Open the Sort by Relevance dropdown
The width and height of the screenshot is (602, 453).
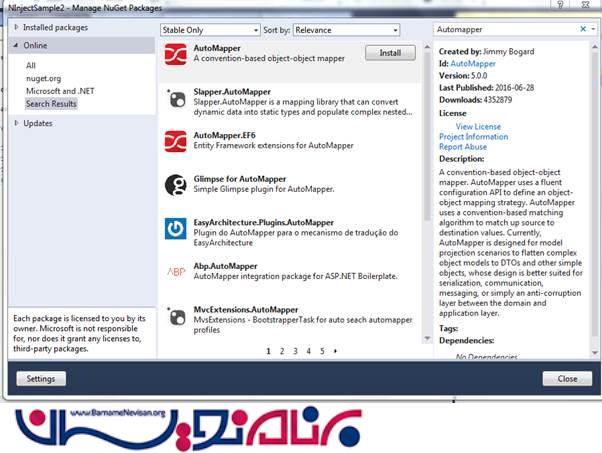(346, 30)
